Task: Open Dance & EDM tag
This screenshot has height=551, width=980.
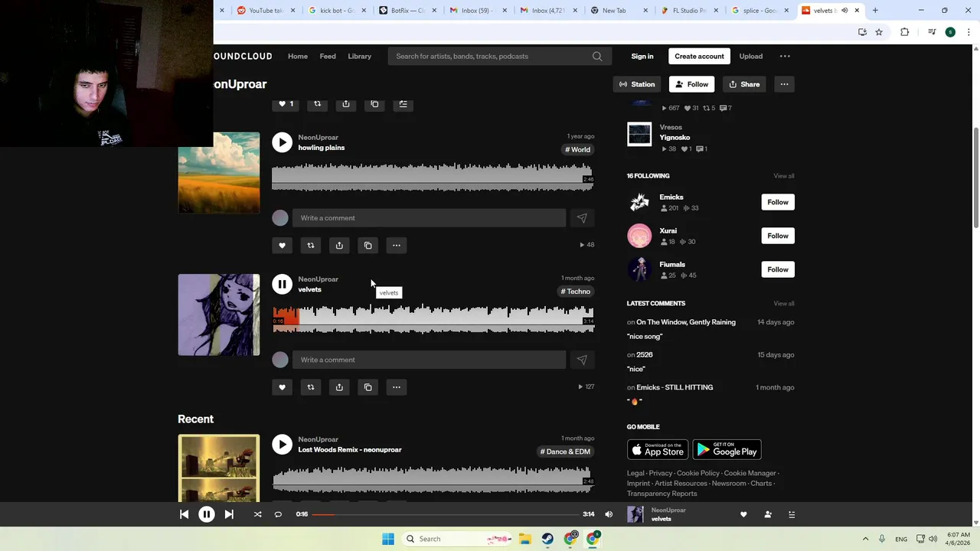Action: 566,452
